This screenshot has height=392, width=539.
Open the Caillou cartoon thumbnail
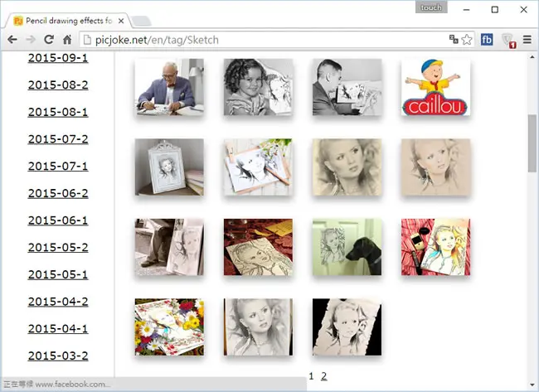pos(435,87)
